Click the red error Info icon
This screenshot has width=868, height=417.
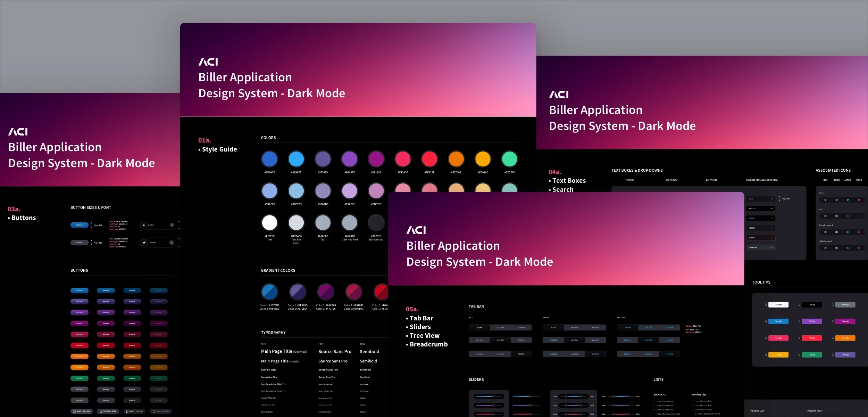859,216
